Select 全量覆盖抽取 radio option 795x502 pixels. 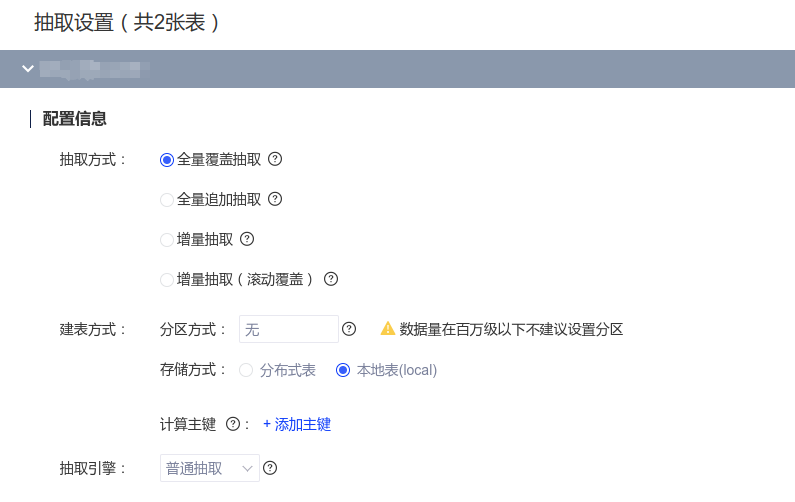[x=167, y=159]
